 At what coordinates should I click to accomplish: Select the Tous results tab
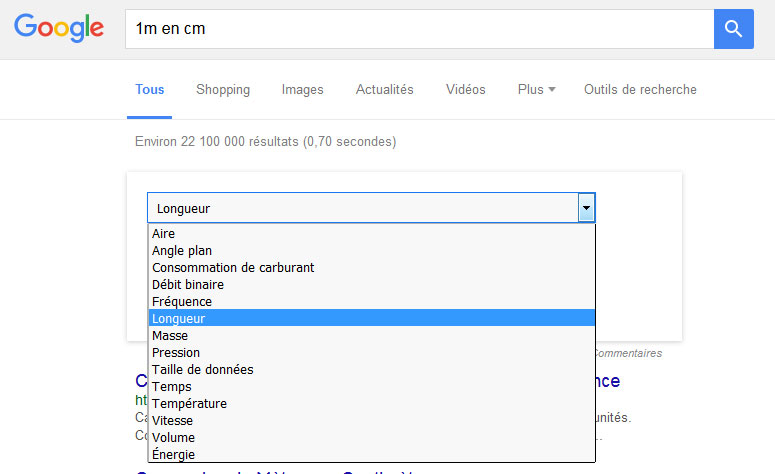150,90
